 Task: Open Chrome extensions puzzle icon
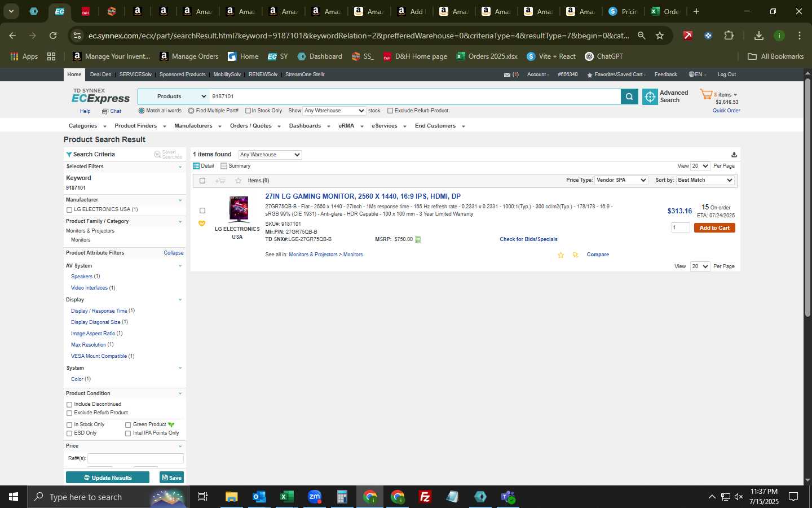pyautogui.click(x=729, y=36)
